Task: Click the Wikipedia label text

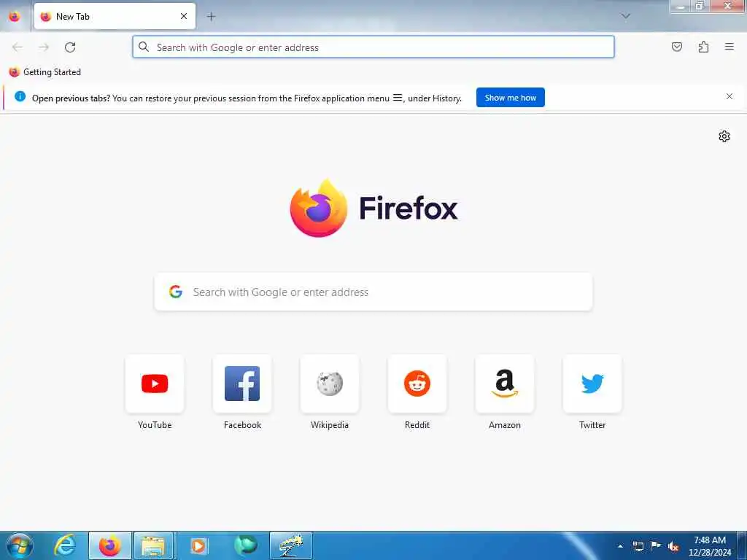Action: (330, 425)
